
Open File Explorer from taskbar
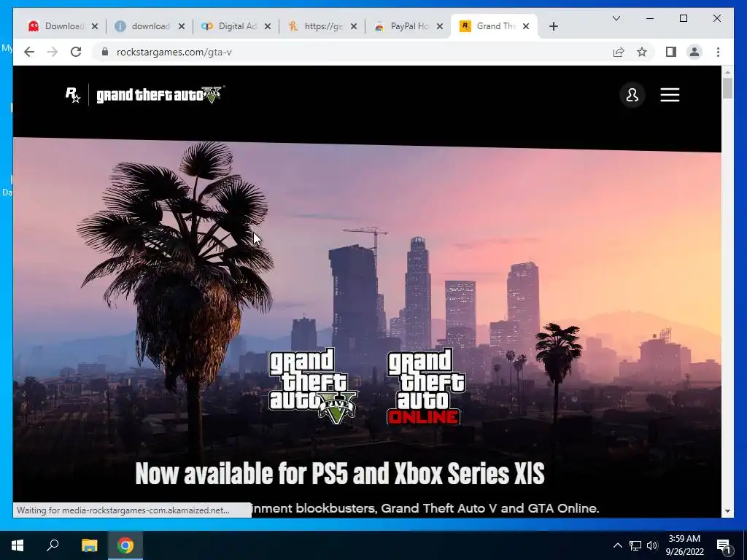(89, 545)
